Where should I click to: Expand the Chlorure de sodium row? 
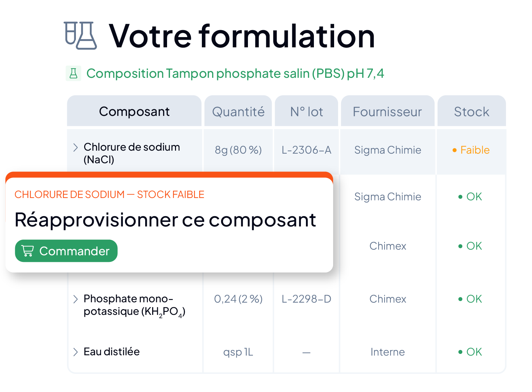click(x=76, y=147)
